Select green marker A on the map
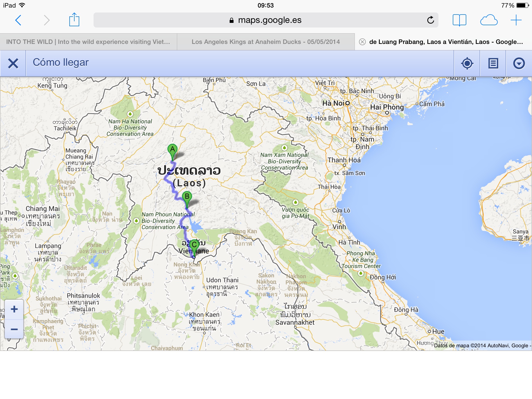This screenshot has height=399, width=532. point(172,150)
